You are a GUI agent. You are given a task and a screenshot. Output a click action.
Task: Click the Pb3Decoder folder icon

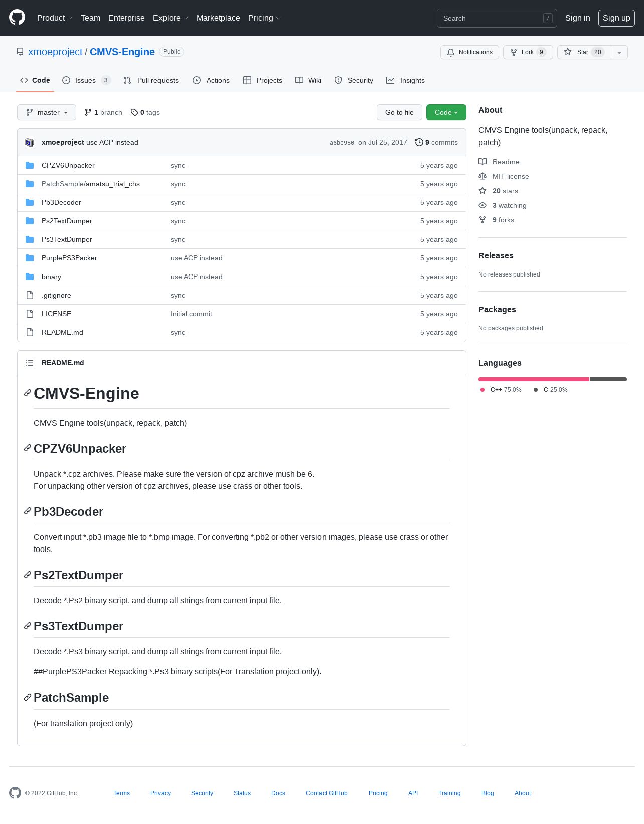click(30, 202)
